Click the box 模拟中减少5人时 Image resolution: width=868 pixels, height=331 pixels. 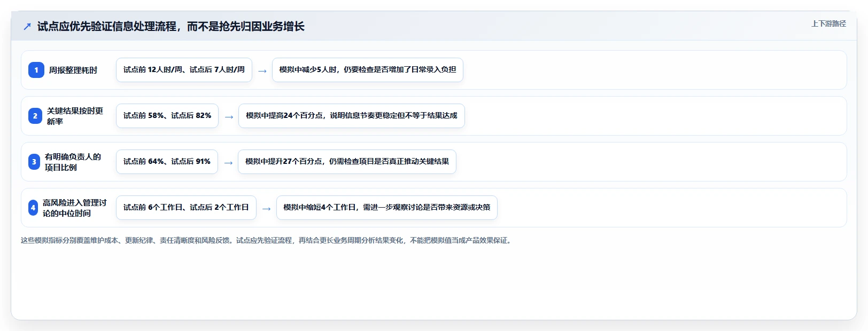pos(368,70)
